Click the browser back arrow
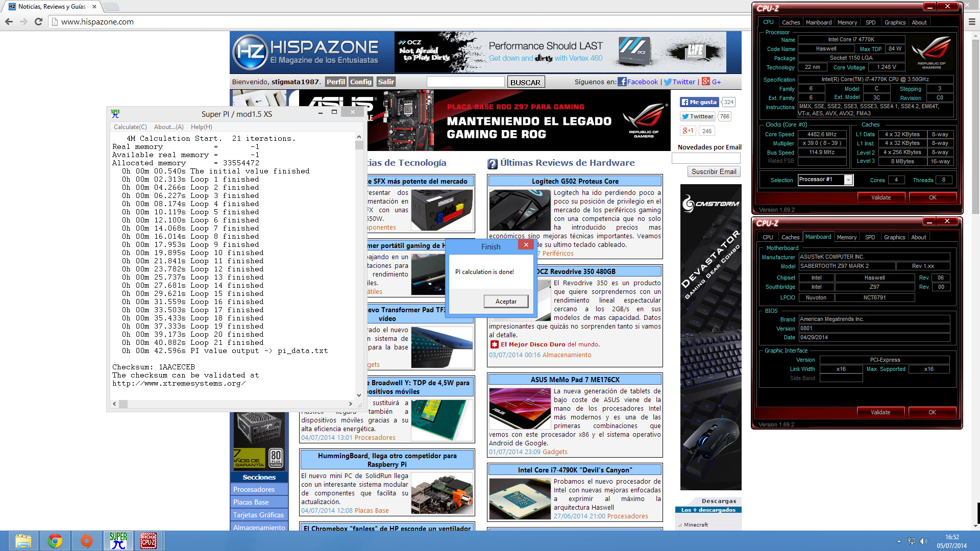The width and height of the screenshot is (980, 551). click(9, 22)
